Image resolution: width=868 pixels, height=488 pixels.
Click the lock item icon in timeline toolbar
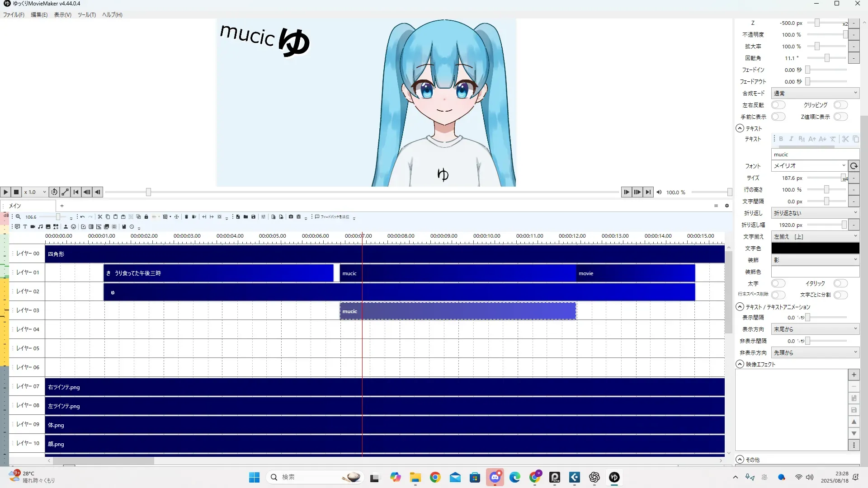click(x=146, y=217)
